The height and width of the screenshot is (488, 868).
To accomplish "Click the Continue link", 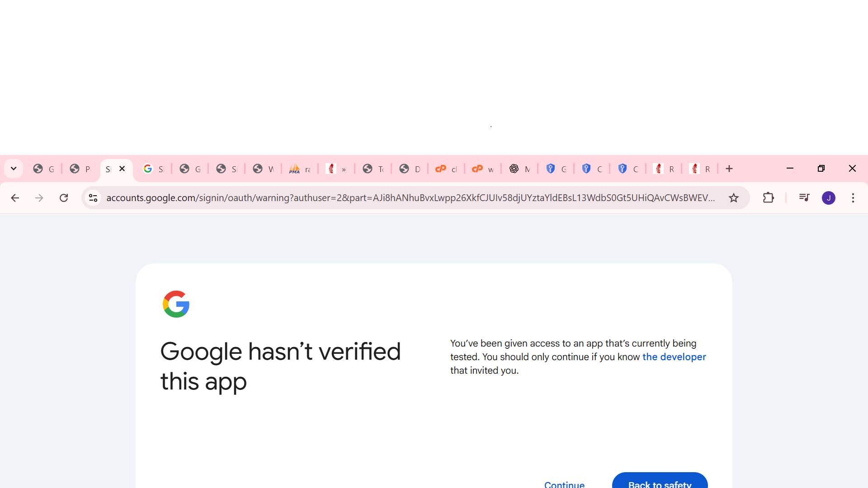I will click(x=564, y=484).
